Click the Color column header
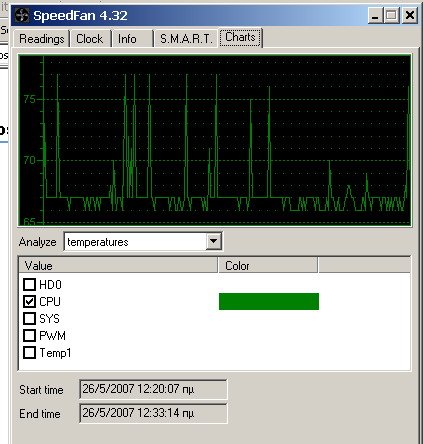Image resolution: width=423 pixels, height=444 pixels. click(x=268, y=266)
